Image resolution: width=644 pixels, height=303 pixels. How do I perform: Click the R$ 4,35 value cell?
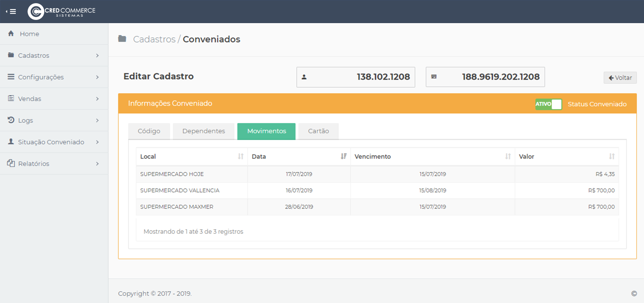click(567, 174)
